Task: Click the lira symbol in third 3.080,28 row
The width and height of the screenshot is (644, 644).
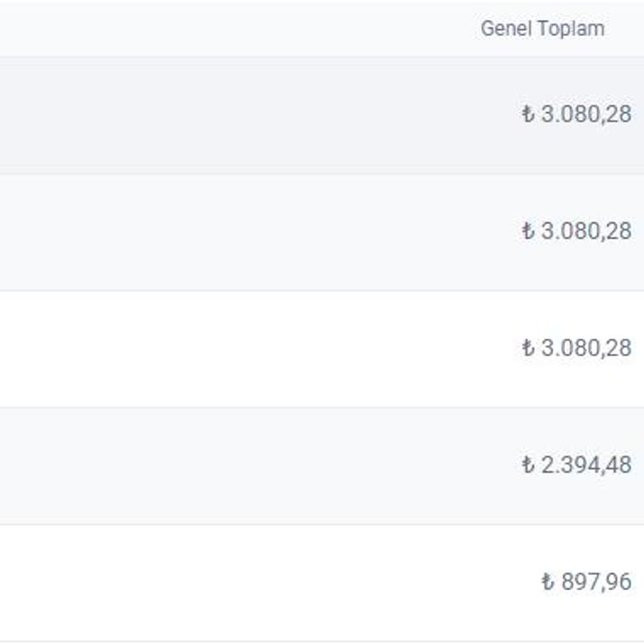Action: click(x=527, y=348)
